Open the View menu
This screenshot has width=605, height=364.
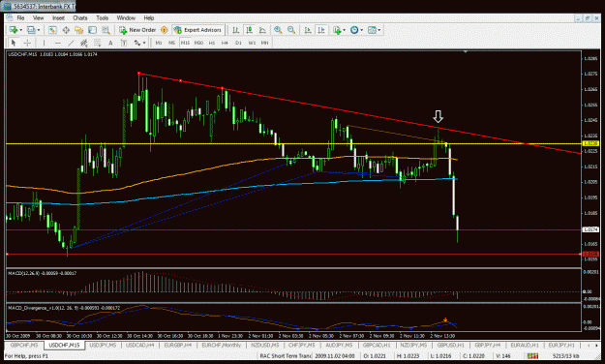click(38, 18)
